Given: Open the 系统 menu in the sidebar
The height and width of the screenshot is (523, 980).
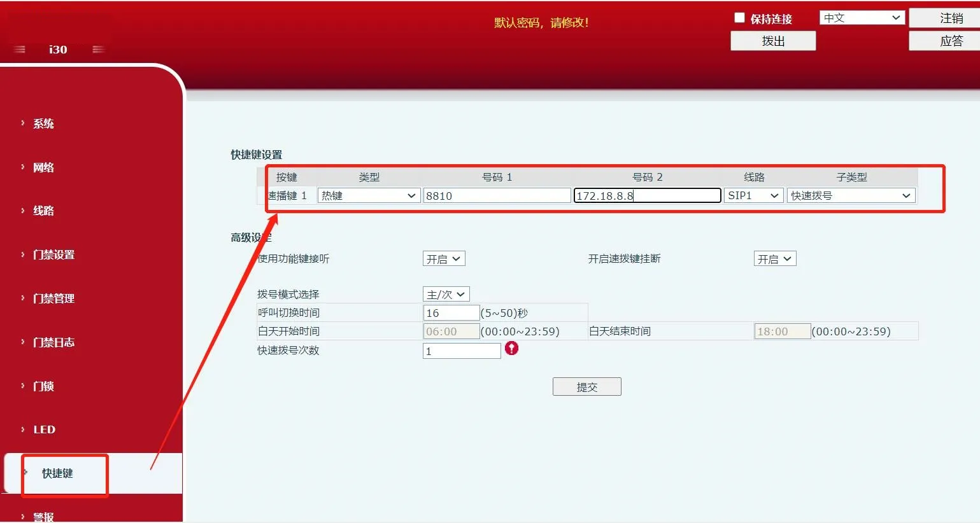Looking at the screenshot, I should 43,123.
